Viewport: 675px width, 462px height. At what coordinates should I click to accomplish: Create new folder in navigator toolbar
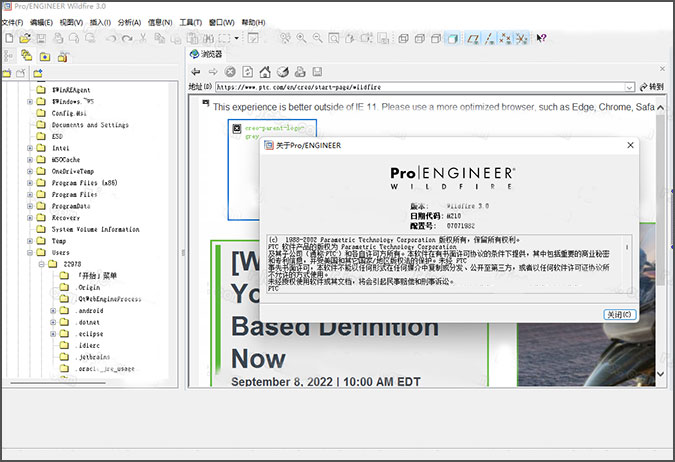pyautogui.click(x=38, y=73)
